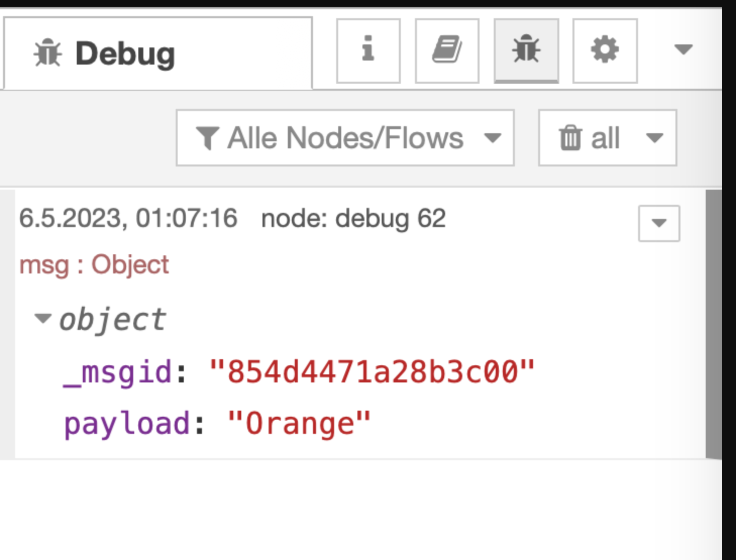The height and width of the screenshot is (560, 736).
Task: Click the funnel filter icon
Action: pos(207,138)
